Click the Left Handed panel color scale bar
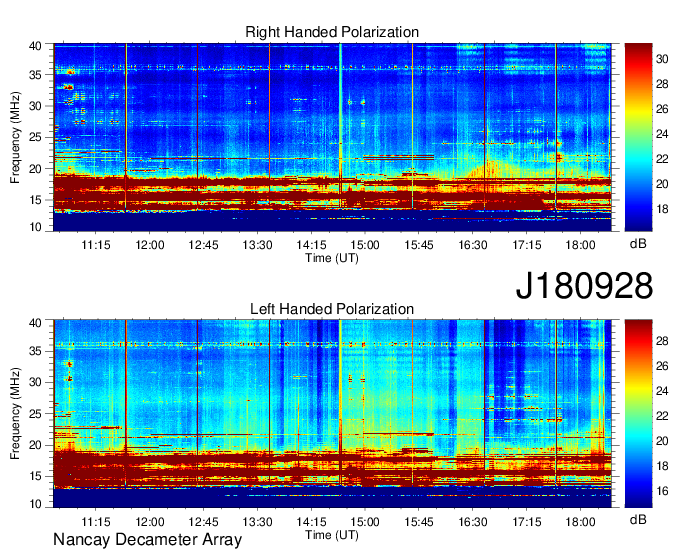 tap(638, 413)
